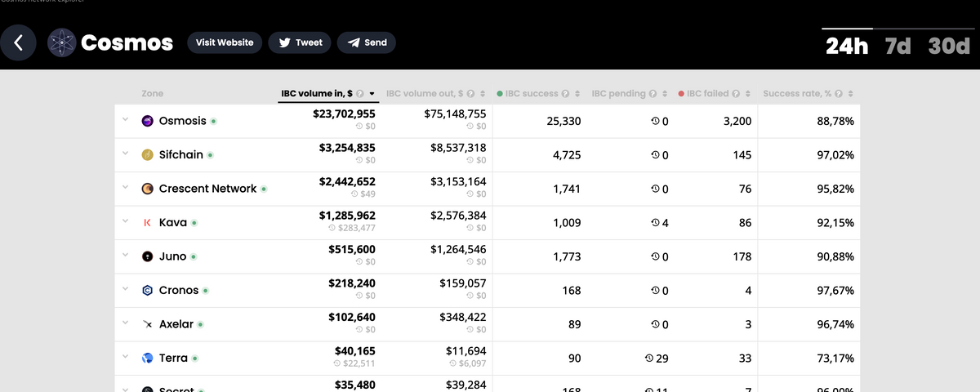Open the Terra zone name

[174, 358]
